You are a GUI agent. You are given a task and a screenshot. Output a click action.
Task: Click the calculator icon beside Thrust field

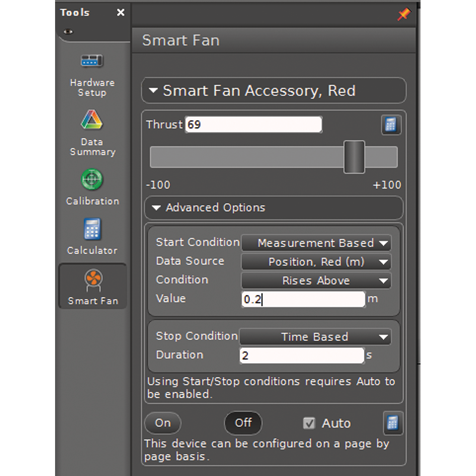[x=391, y=125]
